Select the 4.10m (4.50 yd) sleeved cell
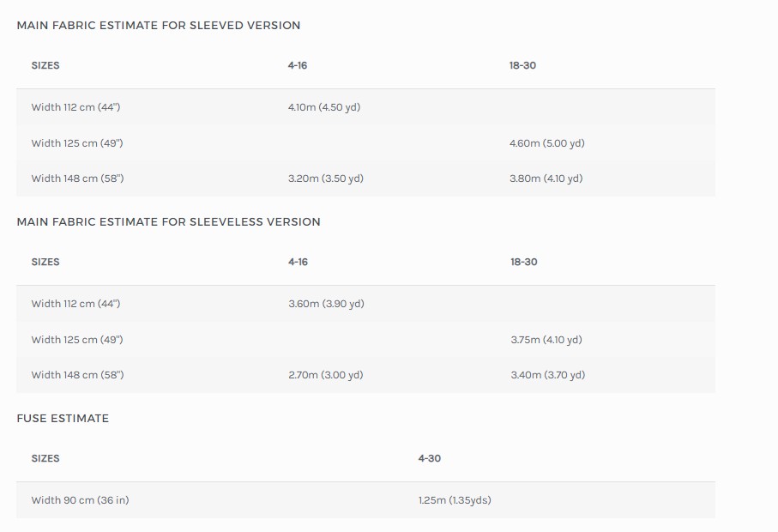Image resolution: width=778 pixels, height=532 pixels. 324,107
